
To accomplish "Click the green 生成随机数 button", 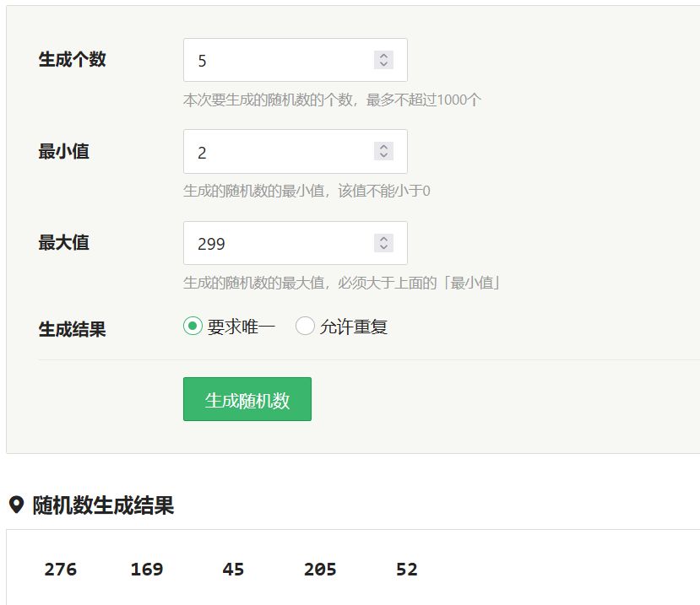I will (247, 399).
